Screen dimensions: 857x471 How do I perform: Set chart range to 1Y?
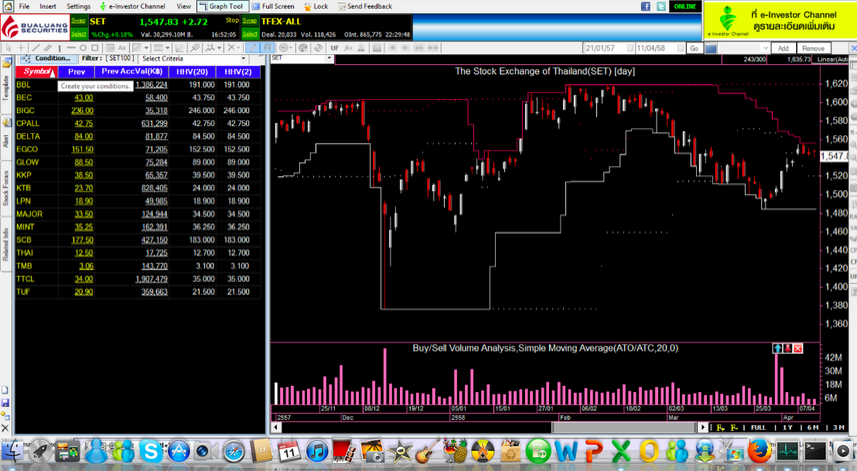click(788, 427)
